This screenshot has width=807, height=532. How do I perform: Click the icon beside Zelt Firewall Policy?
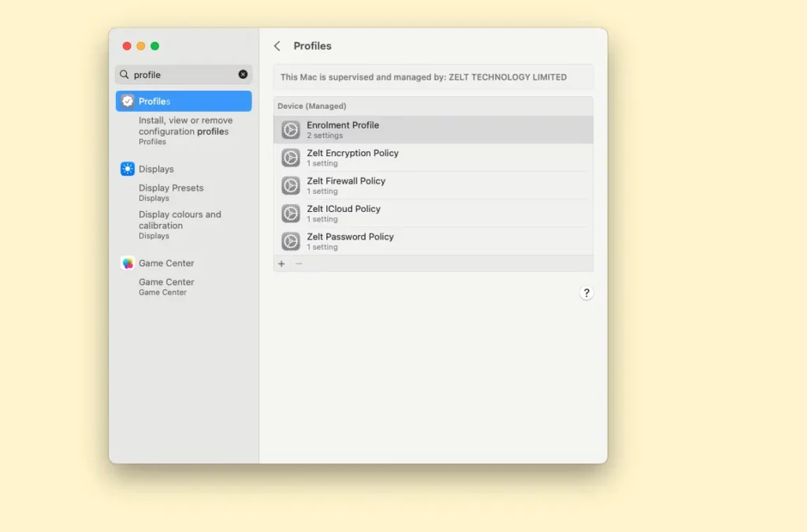tap(291, 185)
